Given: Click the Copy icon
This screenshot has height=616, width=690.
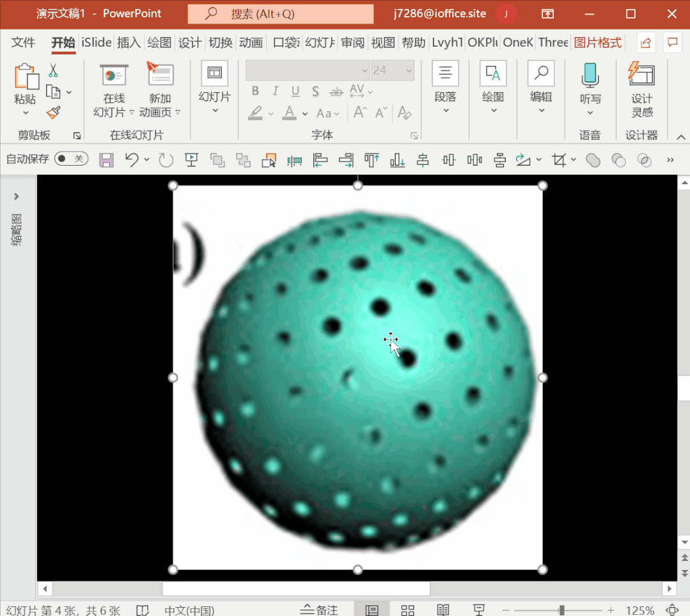Looking at the screenshot, I should tap(53, 92).
